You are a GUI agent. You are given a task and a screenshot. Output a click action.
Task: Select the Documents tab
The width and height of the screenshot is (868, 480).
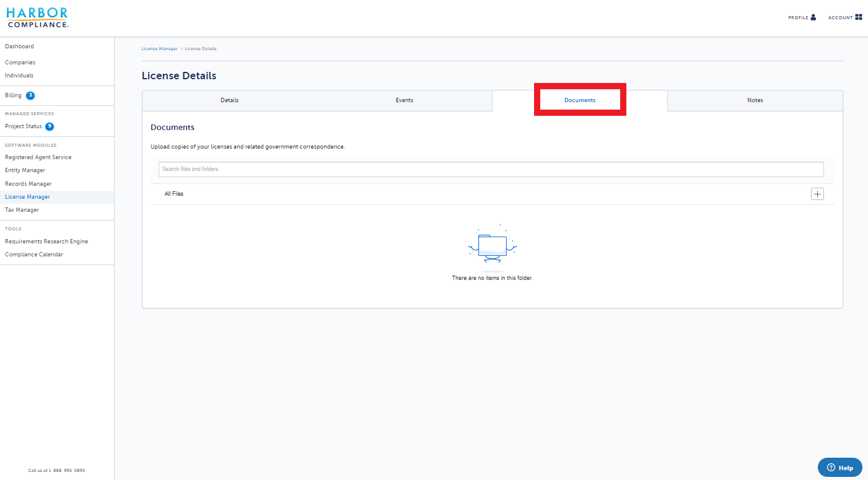(580, 100)
